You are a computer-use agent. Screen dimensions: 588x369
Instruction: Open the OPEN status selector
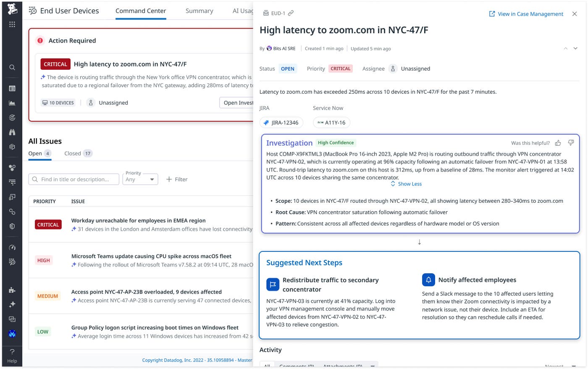(288, 68)
